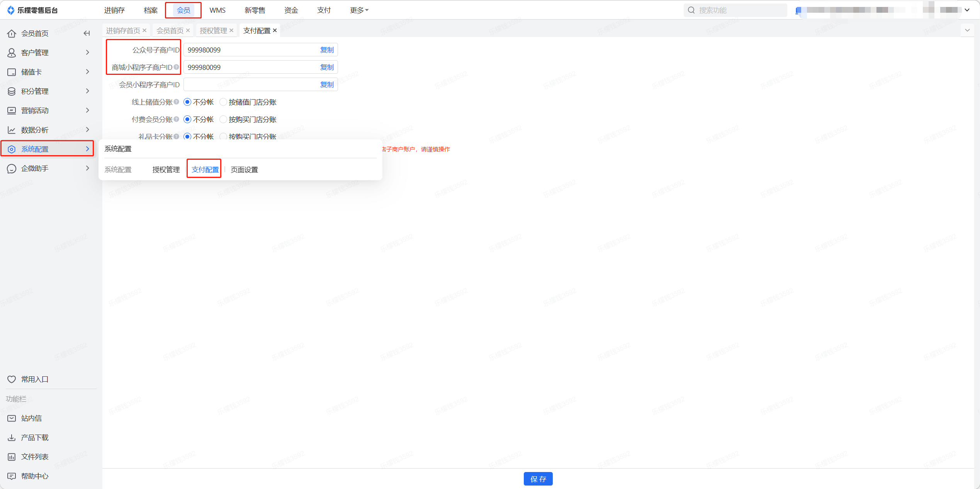Click the 会员首页 home icon in sidebar
This screenshot has width=980, height=489.
12,34
